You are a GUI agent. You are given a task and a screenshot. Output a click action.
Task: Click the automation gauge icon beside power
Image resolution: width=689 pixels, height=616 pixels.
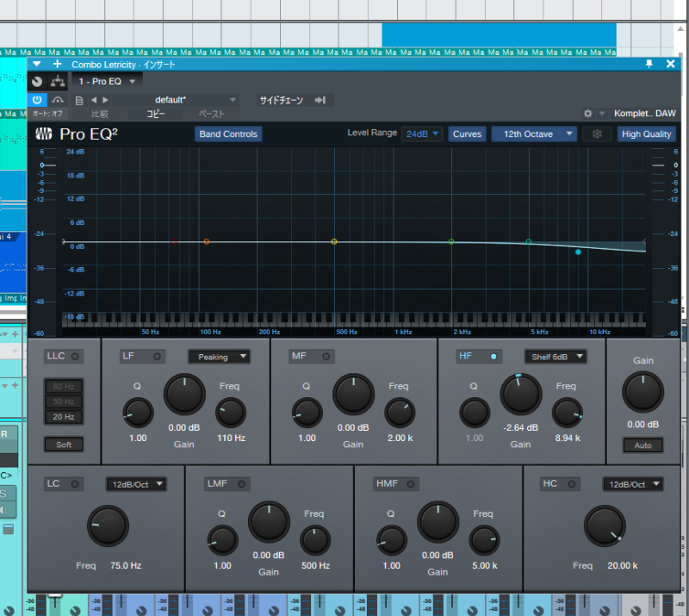click(x=57, y=100)
